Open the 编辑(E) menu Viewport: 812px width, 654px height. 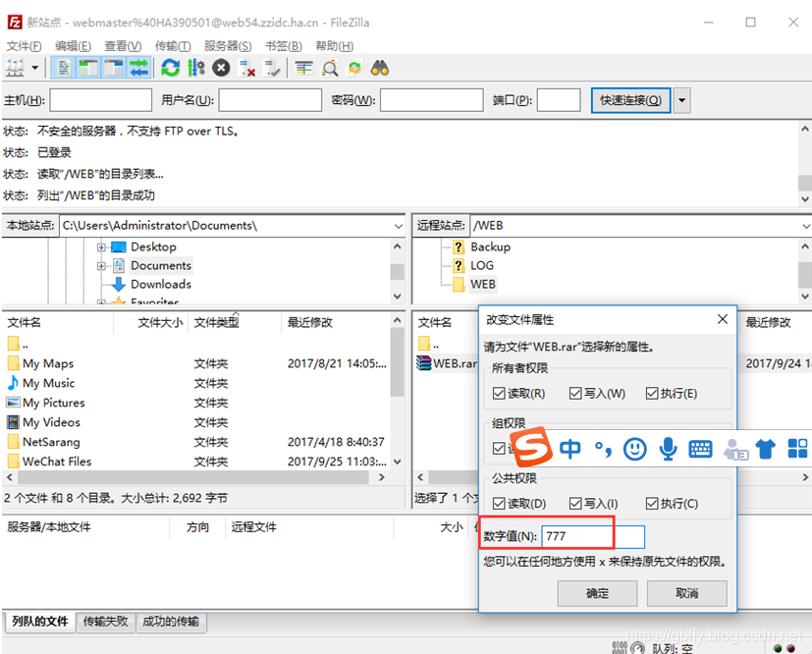[x=73, y=46]
